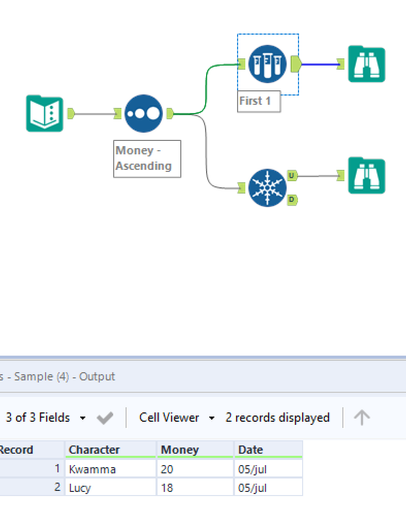The height and width of the screenshot is (510, 406).
Task: Click the '2 records displayed' text
Action: [x=277, y=418]
